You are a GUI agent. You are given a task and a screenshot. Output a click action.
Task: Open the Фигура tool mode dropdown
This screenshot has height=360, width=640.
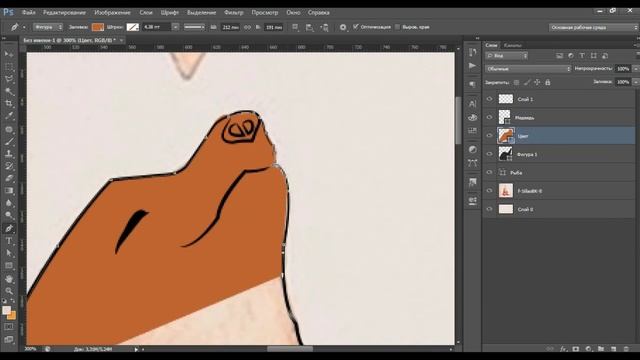[48, 27]
